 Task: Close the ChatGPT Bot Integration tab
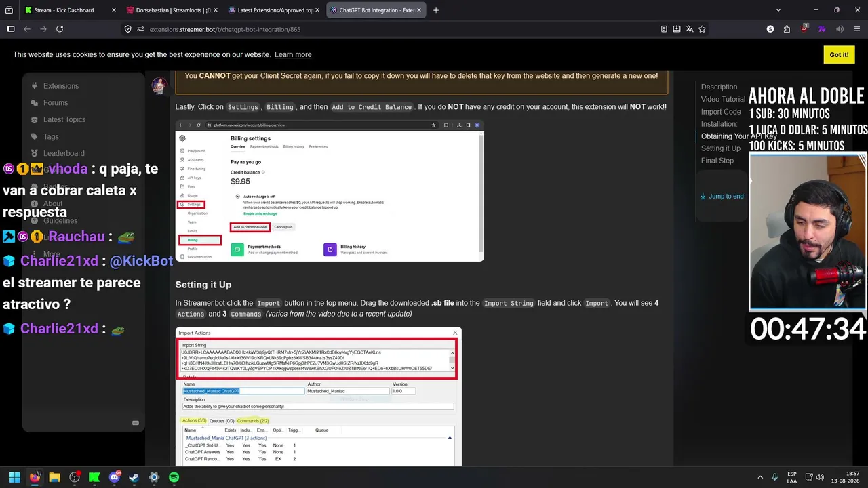[418, 10]
